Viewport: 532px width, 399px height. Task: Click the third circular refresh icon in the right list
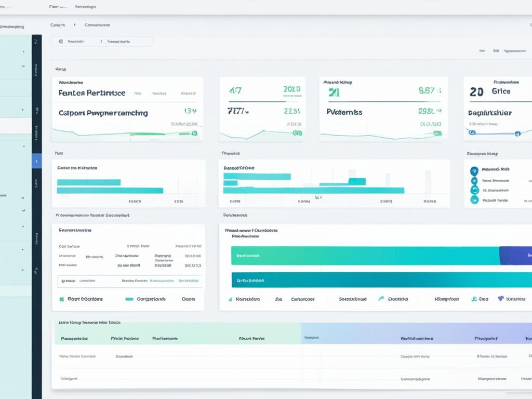(x=474, y=190)
